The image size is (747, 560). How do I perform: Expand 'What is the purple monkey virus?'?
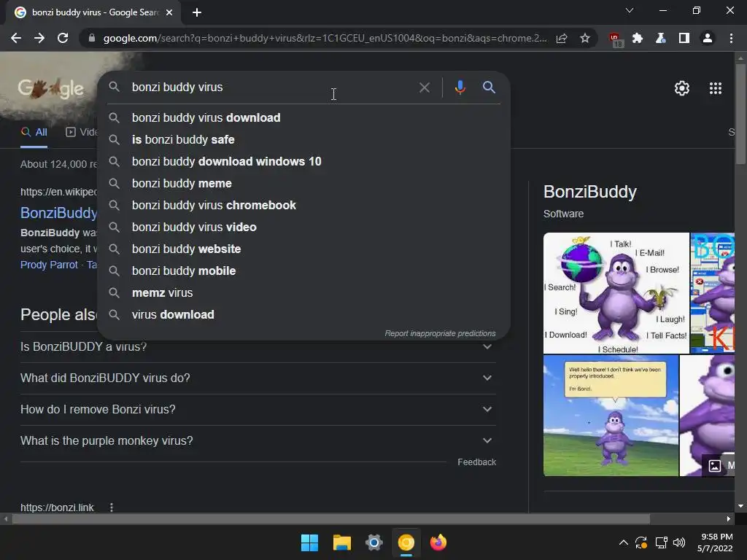(x=258, y=441)
